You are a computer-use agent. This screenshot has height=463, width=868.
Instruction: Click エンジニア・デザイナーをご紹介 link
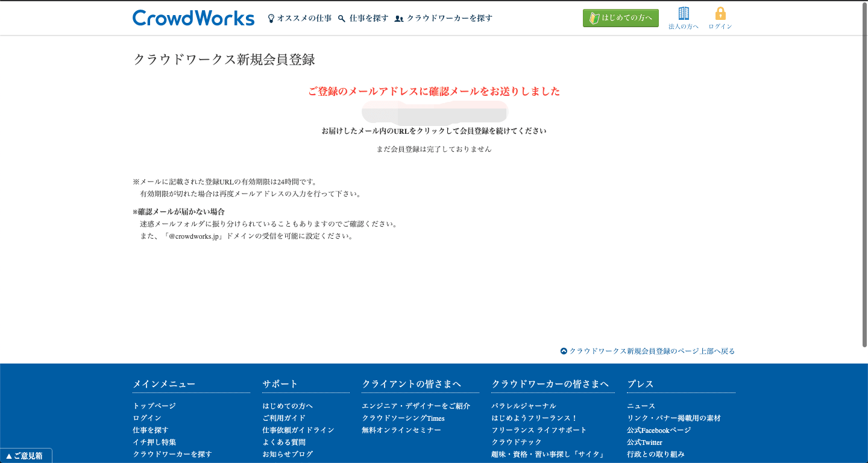click(416, 406)
